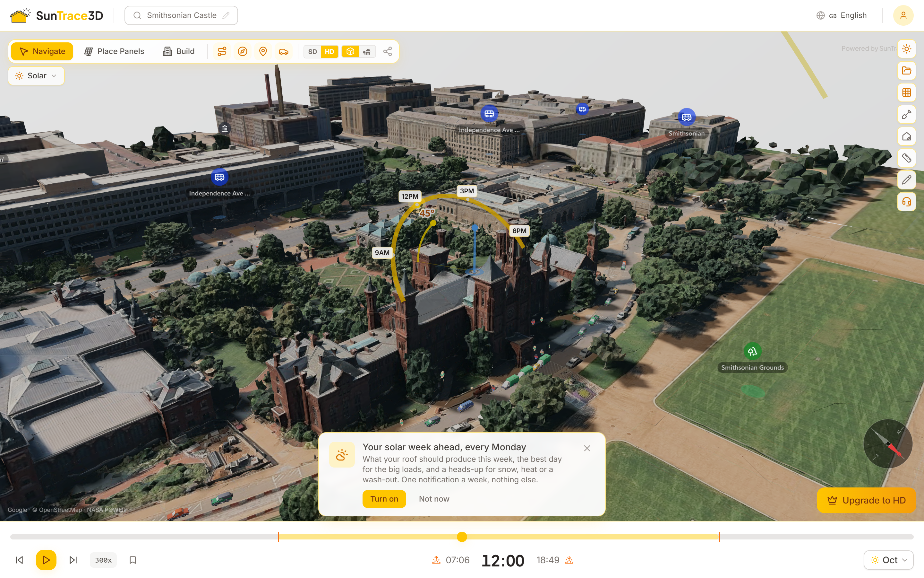Expand the Solar dropdown
The width and height of the screenshot is (924, 578).
click(x=36, y=76)
